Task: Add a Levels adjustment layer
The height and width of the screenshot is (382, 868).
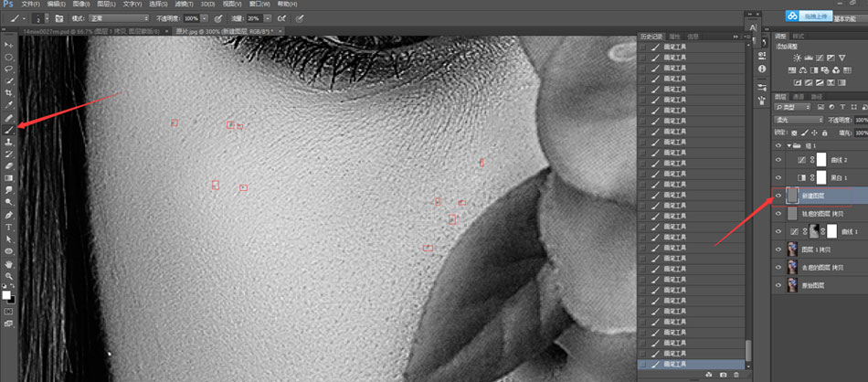Action: tap(809, 58)
